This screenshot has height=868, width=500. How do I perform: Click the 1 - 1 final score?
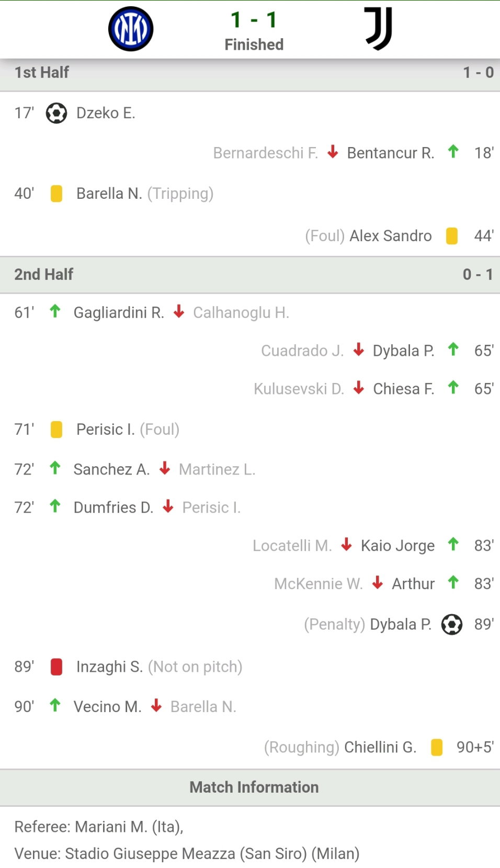pyautogui.click(x=254, y=20)
